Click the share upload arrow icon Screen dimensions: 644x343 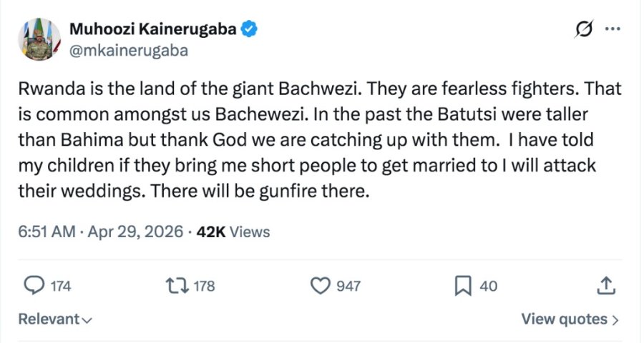tap(605, 286)
